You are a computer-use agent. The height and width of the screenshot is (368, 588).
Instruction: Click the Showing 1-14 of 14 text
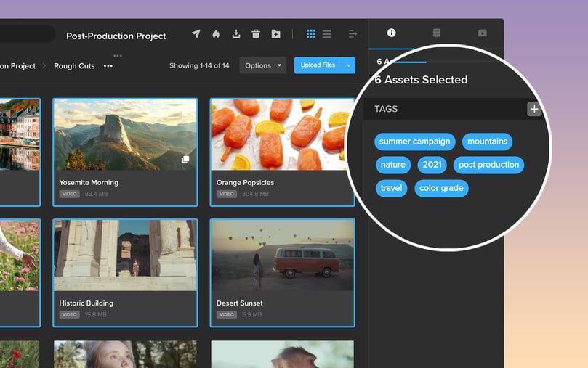tap(199, 65)
